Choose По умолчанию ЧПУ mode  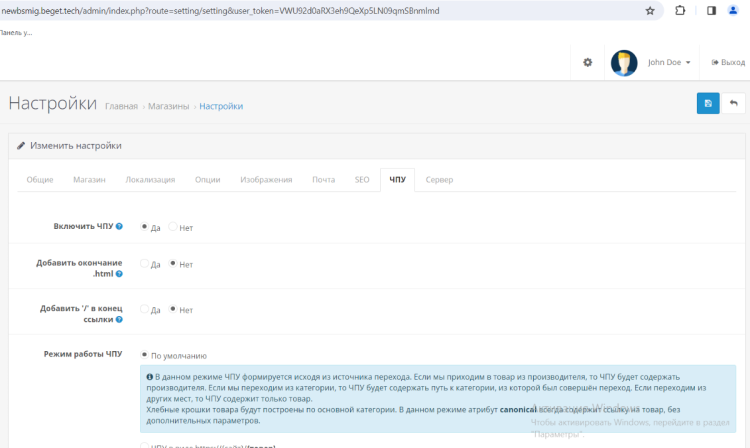[x=144, y=354]
